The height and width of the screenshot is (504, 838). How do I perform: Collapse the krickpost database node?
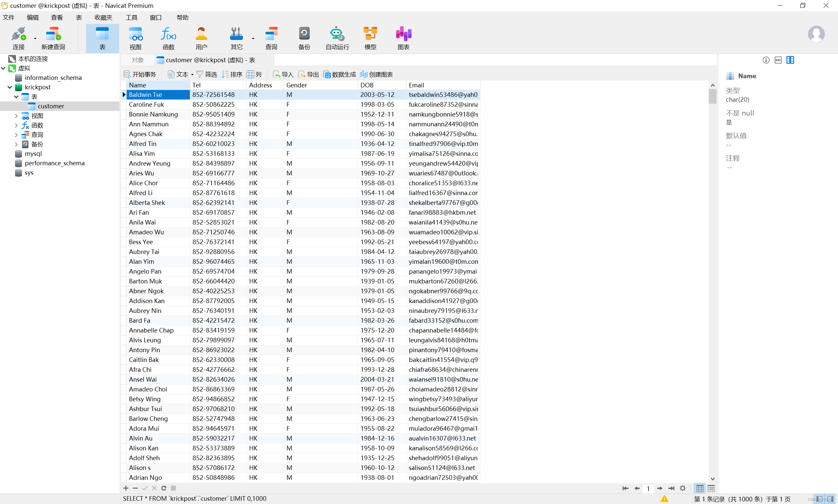9,87
